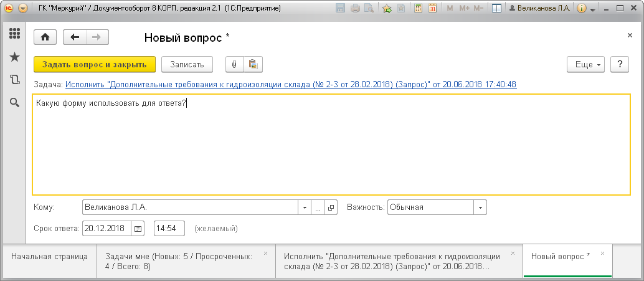644x281 pixels.
Task: Choose recipient via ellipsis button
Action: tap(318, 207)
